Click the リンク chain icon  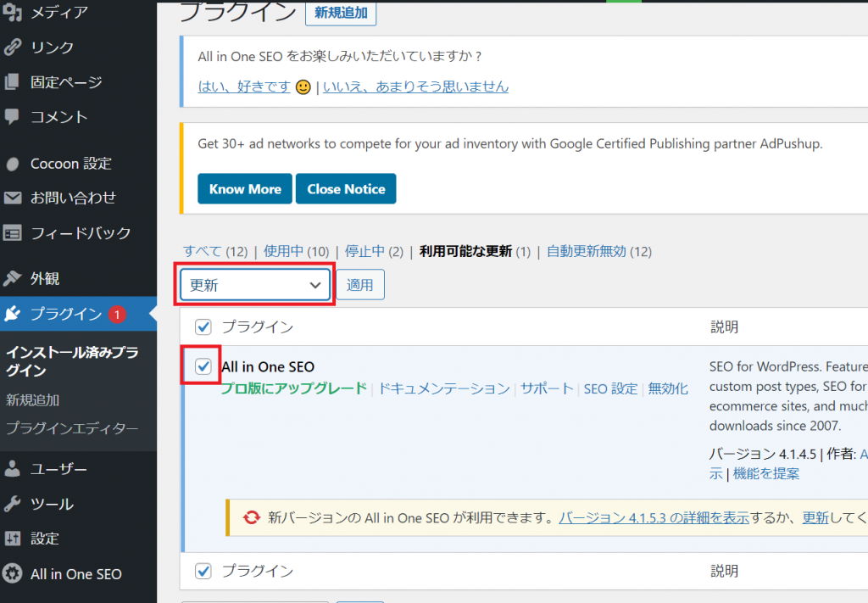pos(12,47)
